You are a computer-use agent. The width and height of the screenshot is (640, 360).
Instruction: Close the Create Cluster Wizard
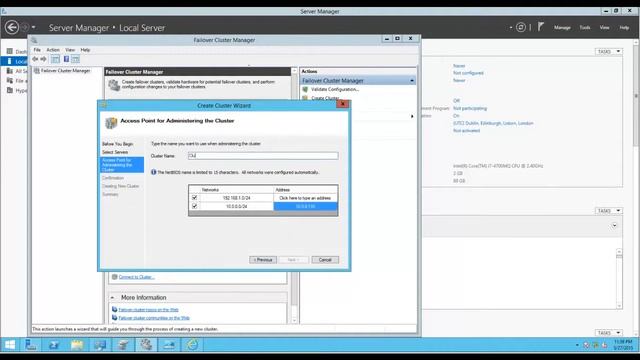[x=342, y=104]
